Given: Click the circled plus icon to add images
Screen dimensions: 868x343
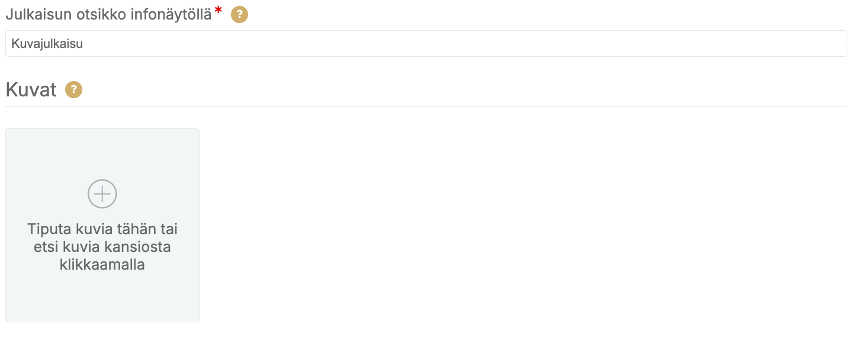Looking at the screenshot, I should (x=102, y=194).
